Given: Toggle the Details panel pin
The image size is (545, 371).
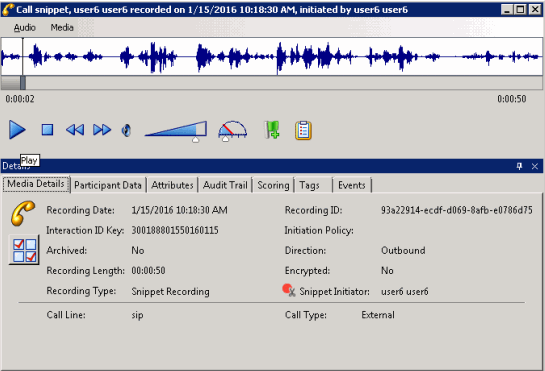Looking at the screenshot, I should tap(519, 166).
